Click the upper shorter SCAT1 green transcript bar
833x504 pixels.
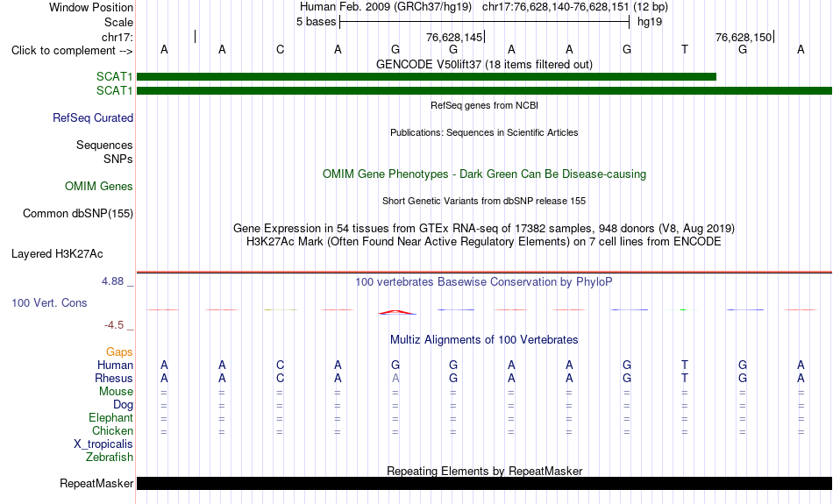[427, 76]
